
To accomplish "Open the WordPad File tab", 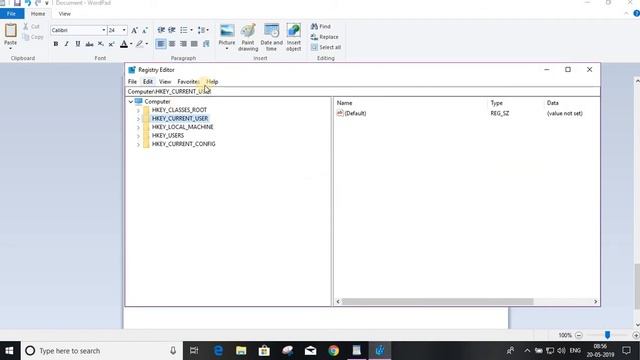I will 11,13.
